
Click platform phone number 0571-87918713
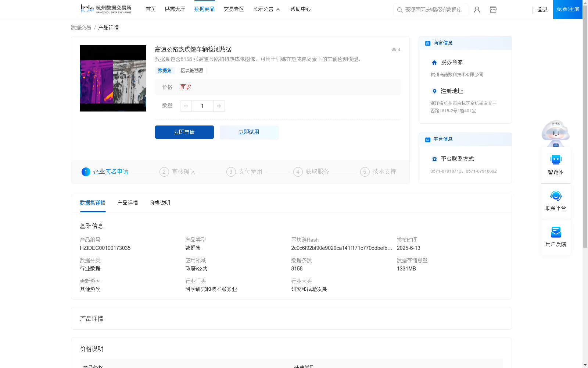click(x=446, y=171)
